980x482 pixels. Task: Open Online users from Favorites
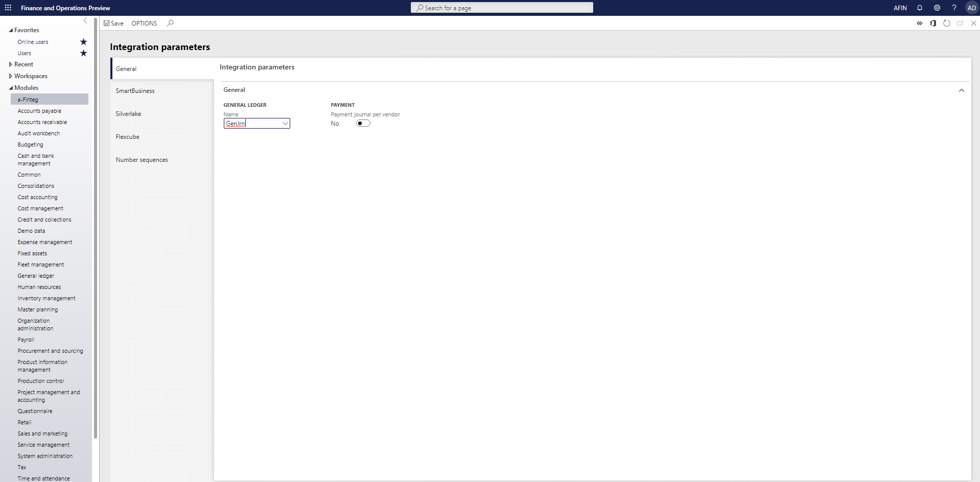tap(33, 42)
